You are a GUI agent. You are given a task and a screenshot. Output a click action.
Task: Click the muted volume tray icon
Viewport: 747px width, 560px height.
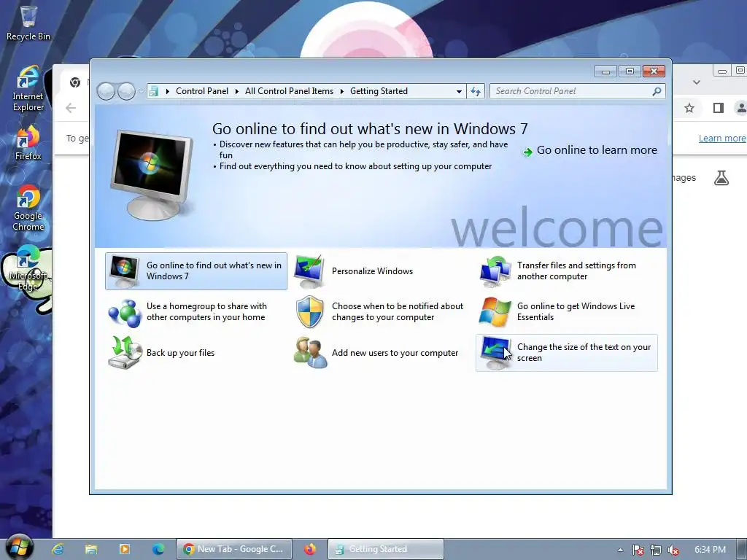pyautogui.click(x=673, y=550)
